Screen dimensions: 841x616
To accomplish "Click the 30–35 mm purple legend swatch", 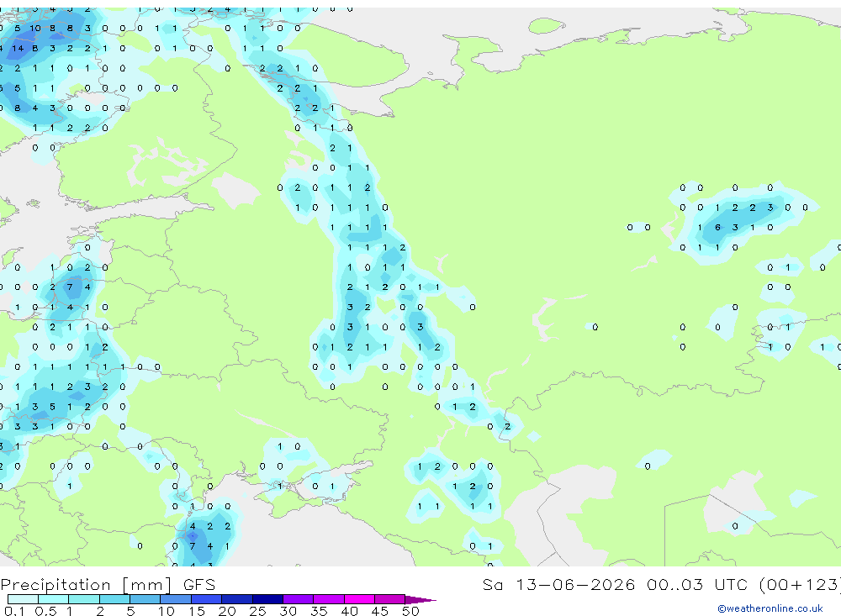I will pos(298,599).
